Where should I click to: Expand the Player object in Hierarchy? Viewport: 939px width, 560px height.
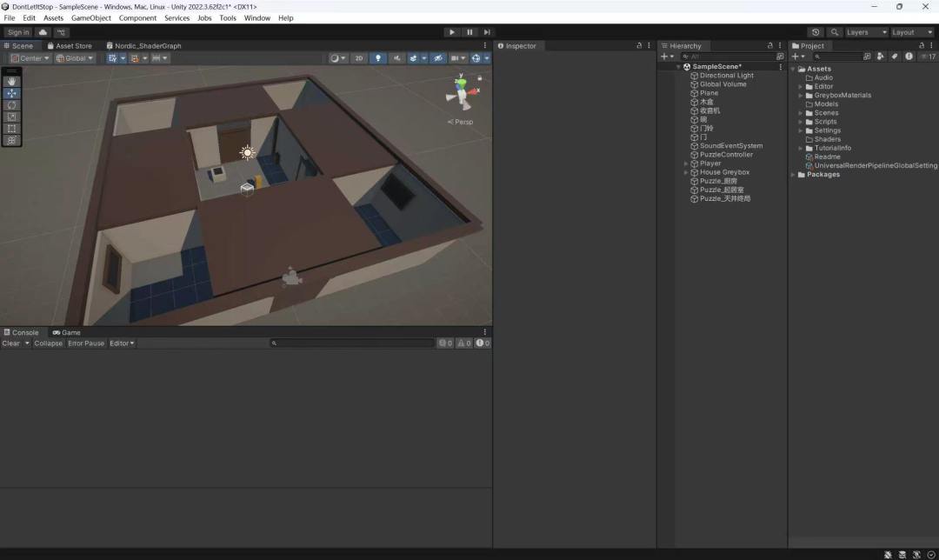click(x=686, y=163)
